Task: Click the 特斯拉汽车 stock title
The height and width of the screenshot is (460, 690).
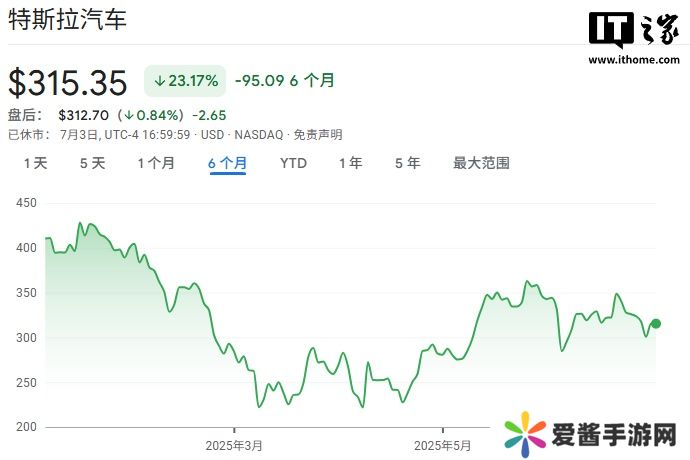Action: pos(68,20)
